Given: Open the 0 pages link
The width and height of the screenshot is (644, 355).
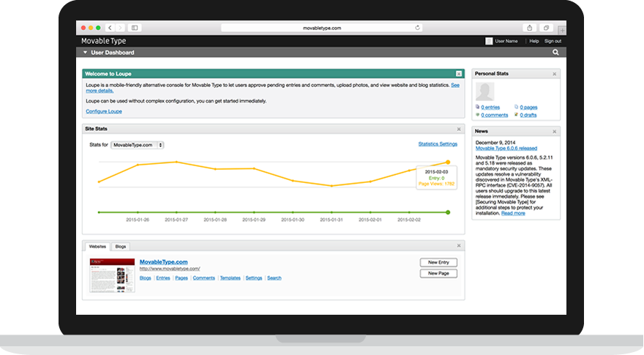Looking at the screenshot, I should [528, 108].
